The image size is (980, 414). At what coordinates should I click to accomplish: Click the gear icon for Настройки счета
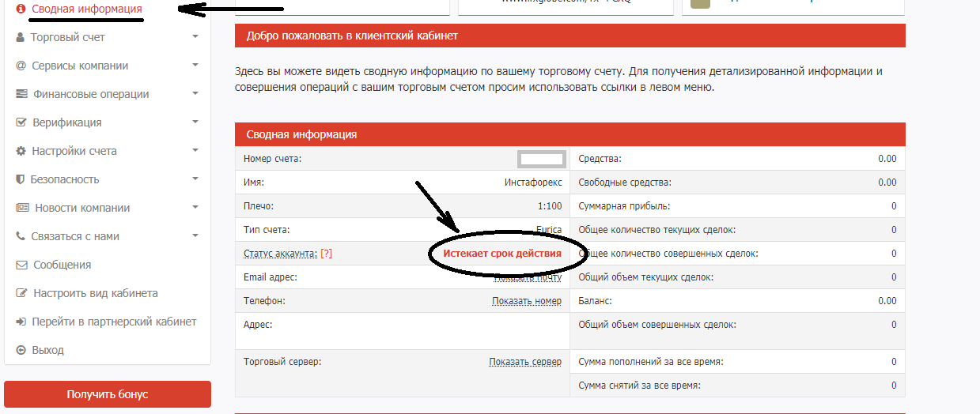pos(21,151)
